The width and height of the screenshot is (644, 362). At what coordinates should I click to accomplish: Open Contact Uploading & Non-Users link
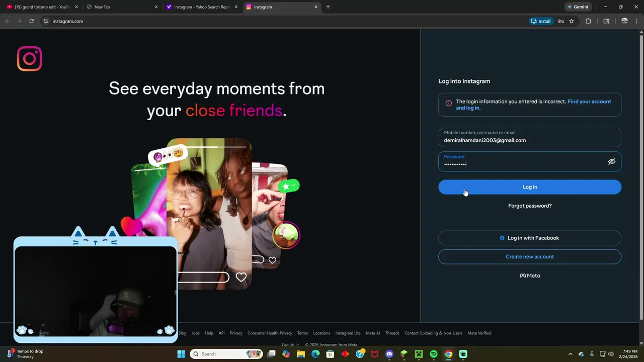click(433, 333)
